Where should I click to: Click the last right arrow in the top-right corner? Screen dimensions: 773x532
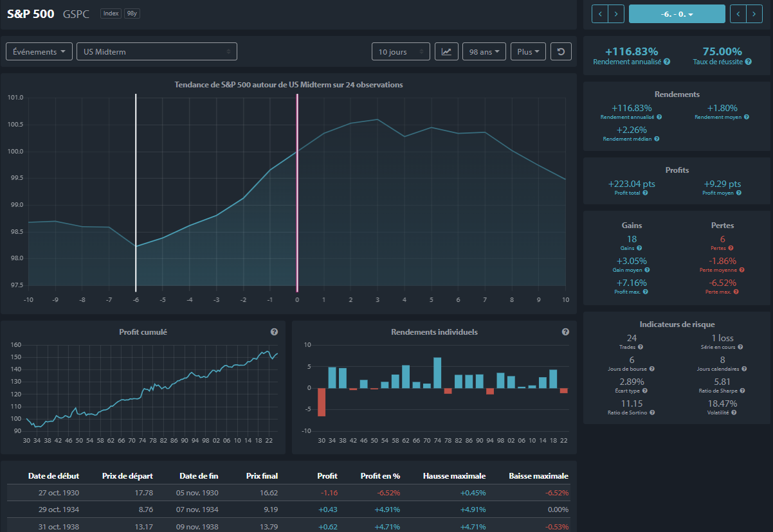(754, 13)
